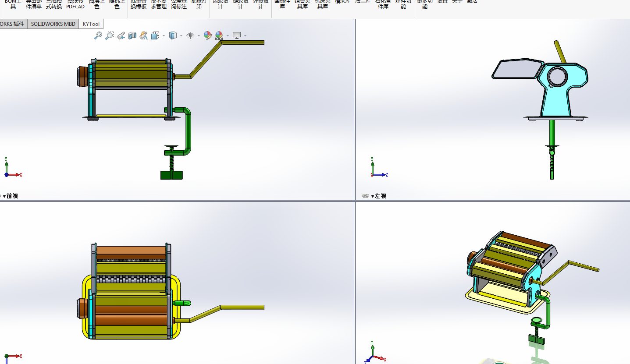Click the coordinate triad in the front view
Viewport: 630px width, 364px height.
pyautogui.click(x=12, y=168)
